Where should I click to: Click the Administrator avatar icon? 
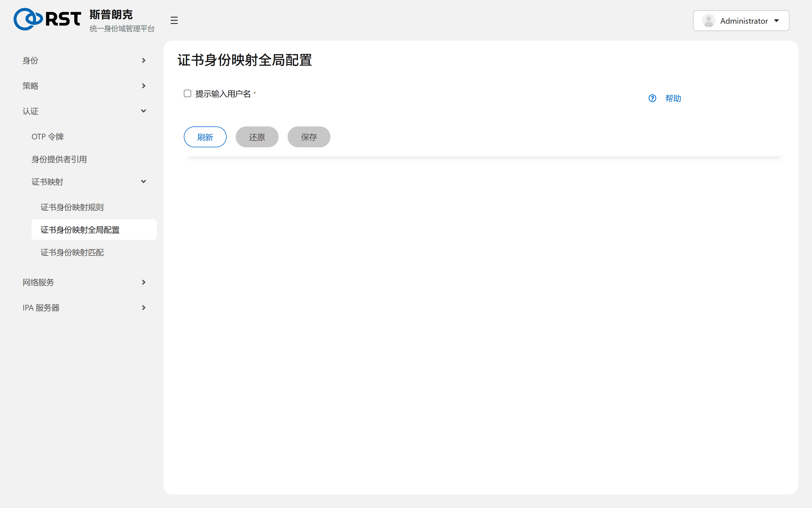tap(708, 21)
